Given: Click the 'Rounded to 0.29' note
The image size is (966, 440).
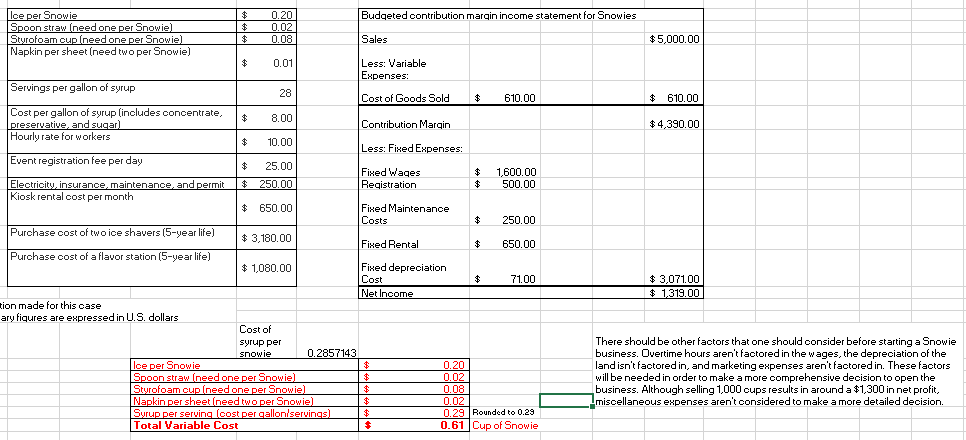Looking at the screenshot, I should tap(502, 412).
